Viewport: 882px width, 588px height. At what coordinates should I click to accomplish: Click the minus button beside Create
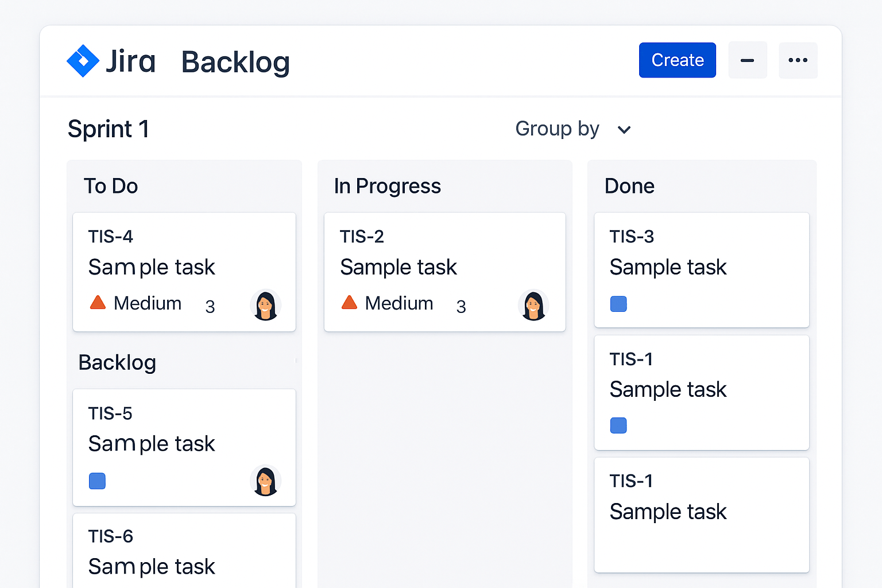tap(747, 60)
